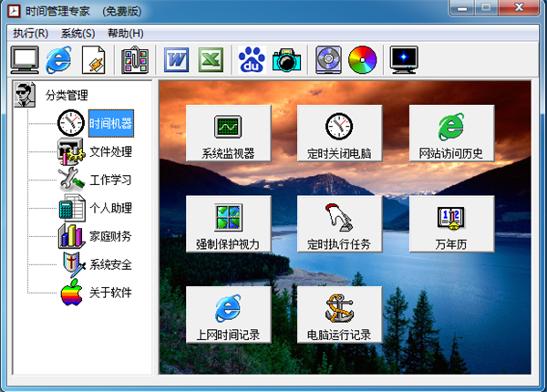
Task: Click the camera screenshot toolbar icon
Action: click(285, 60)
